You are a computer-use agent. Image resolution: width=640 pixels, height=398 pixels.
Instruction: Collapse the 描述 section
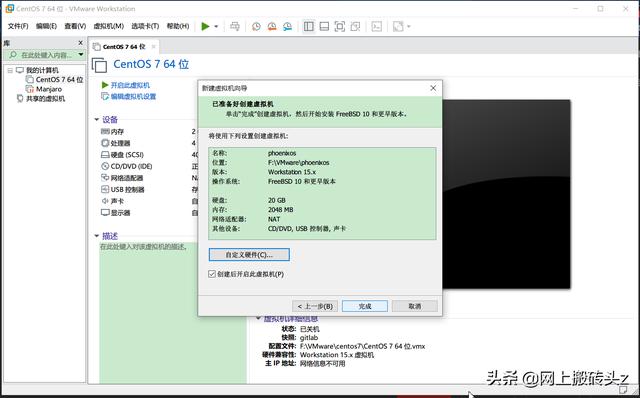97,236
